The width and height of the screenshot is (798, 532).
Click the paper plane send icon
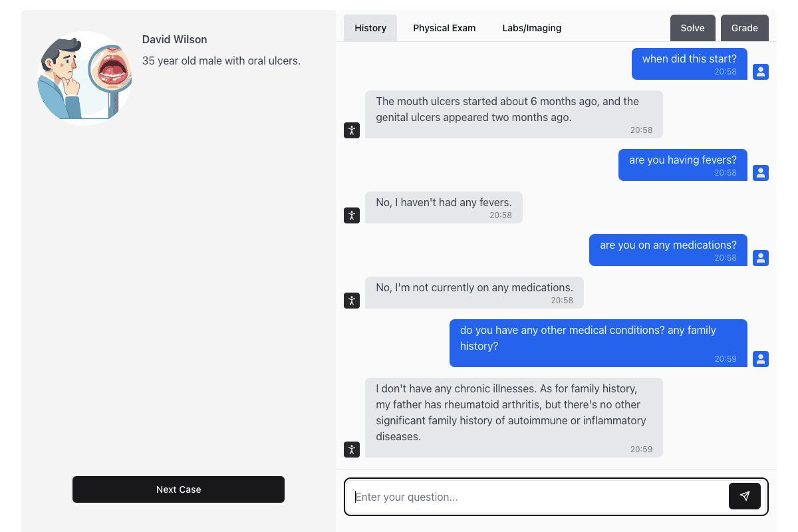pos(744,496)
